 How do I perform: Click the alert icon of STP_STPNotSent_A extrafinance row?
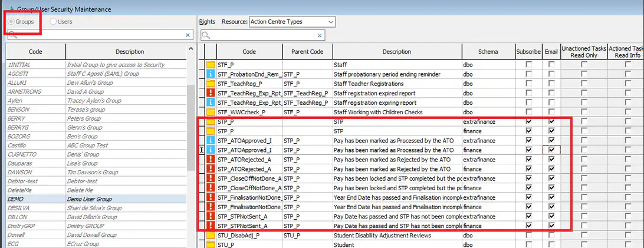pyautogui.click(x=211, y=216)
